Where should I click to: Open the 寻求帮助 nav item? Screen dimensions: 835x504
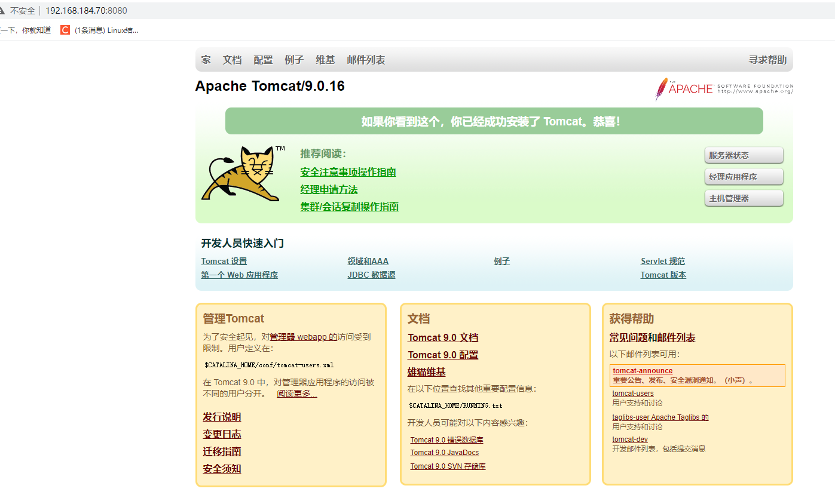point(767,60)
